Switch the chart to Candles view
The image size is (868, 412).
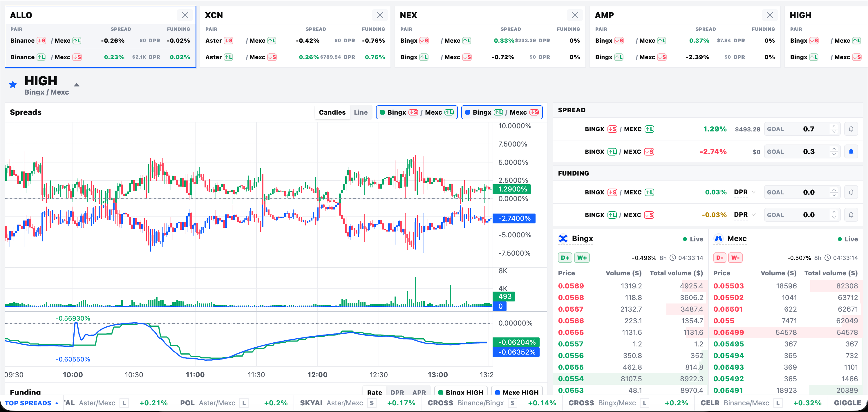click(332, 112)
